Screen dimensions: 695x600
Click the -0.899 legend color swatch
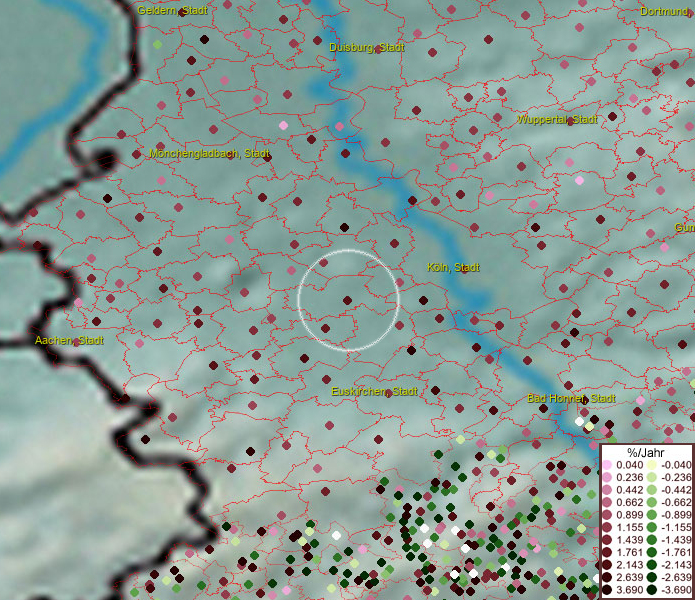tap(652, 515)
